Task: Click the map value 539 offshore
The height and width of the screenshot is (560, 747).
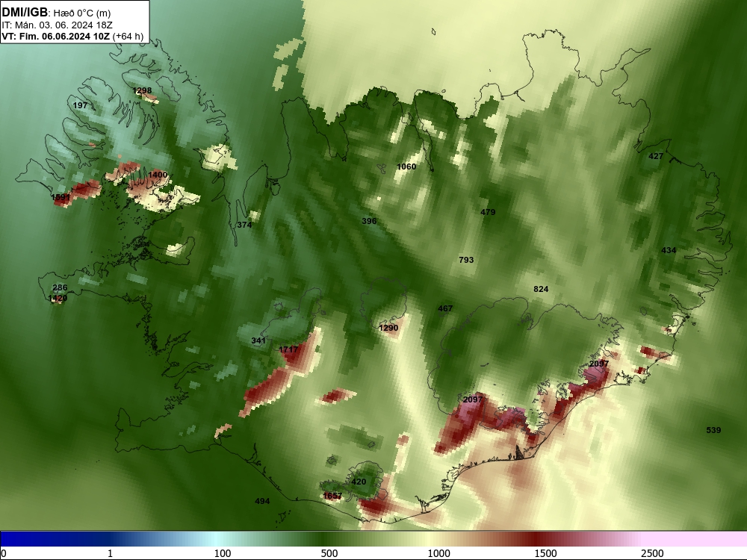Action: tap(713, 431)
